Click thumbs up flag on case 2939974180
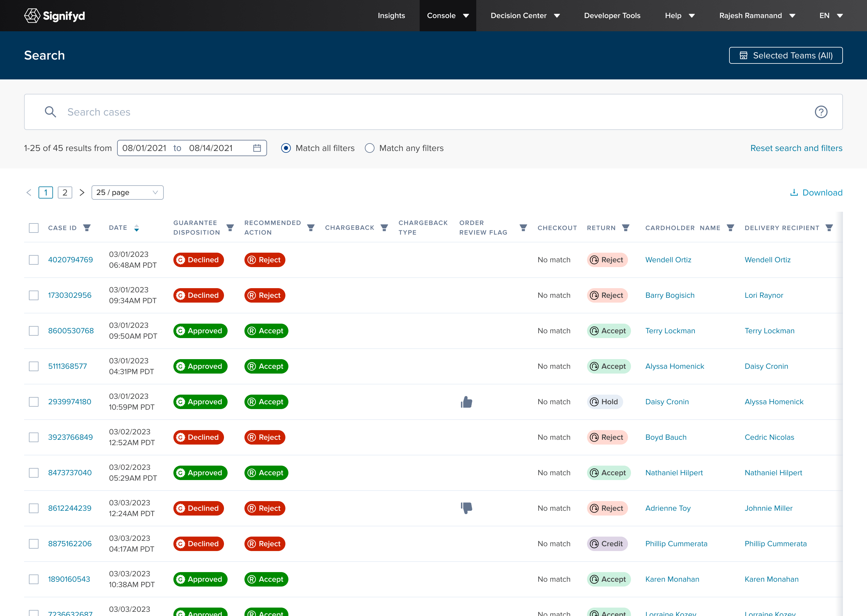The height and width of the screenshot is (616, 867). pyautogui.click(x=466, y=402)
